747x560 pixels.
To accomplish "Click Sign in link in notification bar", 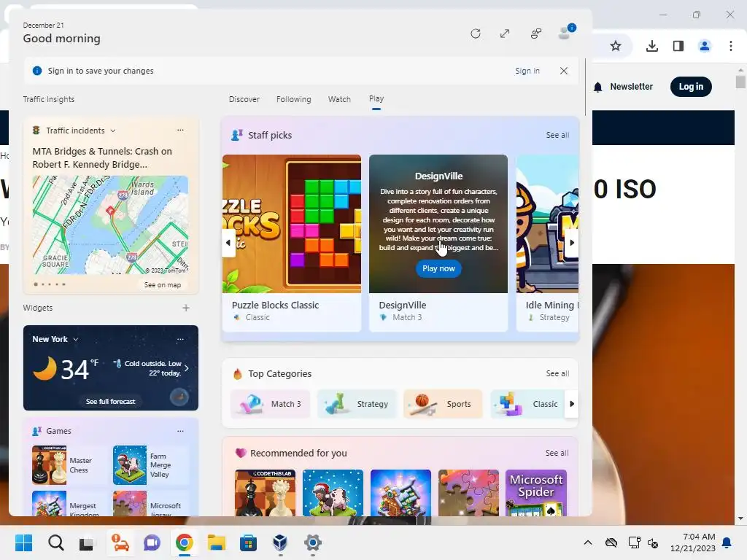I will (527, 71).
